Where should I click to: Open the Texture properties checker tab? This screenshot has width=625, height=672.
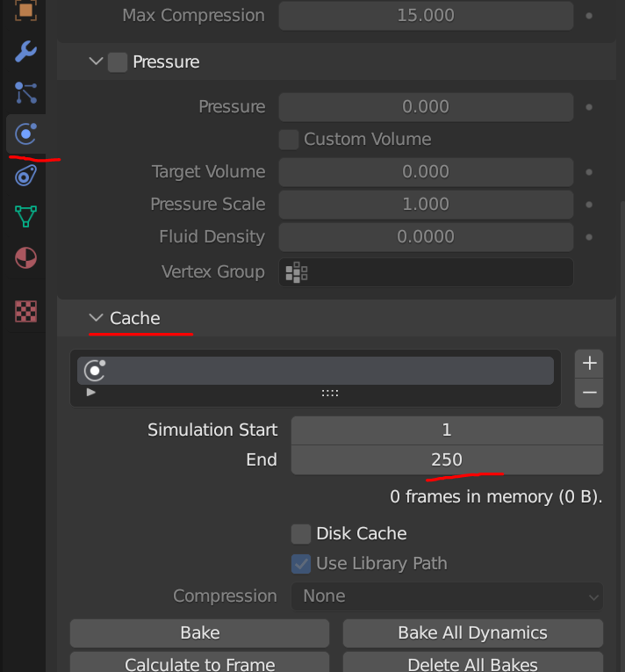pos(25,311)
